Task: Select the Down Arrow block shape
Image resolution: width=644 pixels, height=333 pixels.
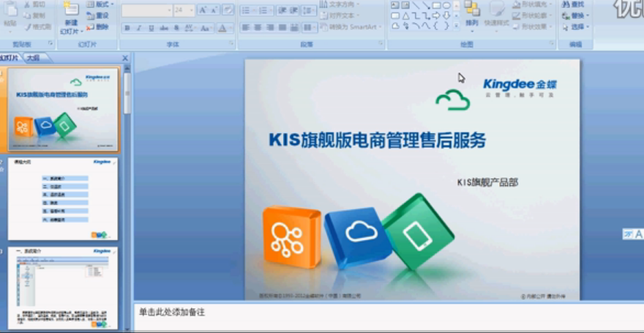Action: pyautogui.click(x=446, y=15)
